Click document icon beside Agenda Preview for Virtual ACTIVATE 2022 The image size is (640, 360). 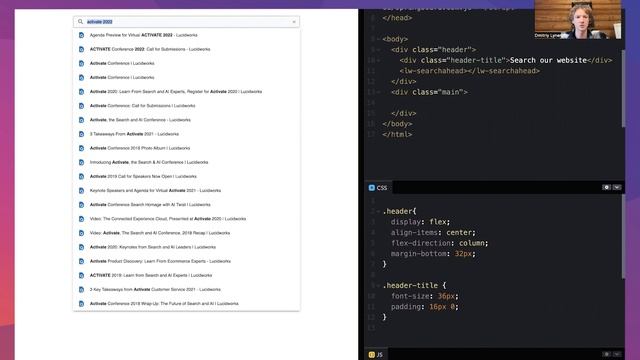click(x=81, y=35)
